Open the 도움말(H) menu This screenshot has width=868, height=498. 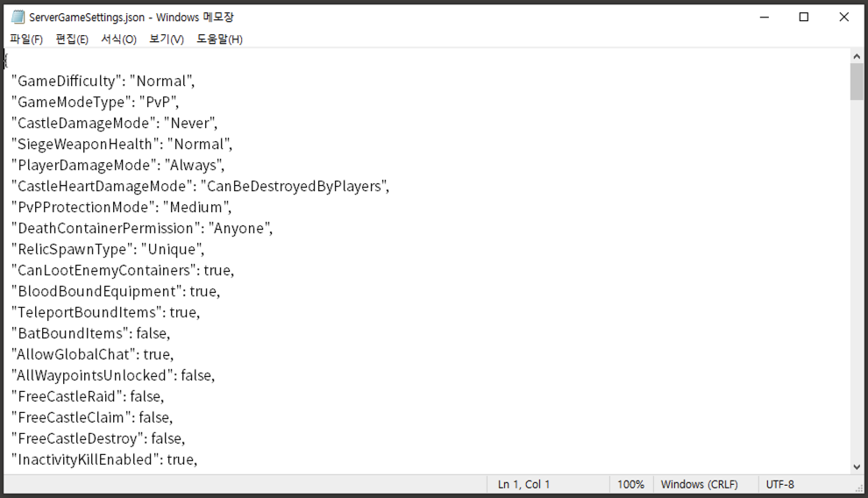point(219,39)
